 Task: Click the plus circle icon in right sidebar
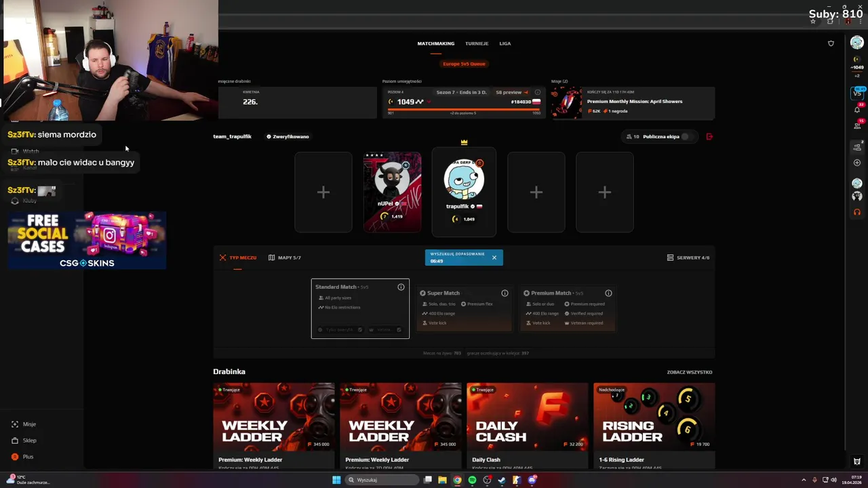tap(857, 163)
